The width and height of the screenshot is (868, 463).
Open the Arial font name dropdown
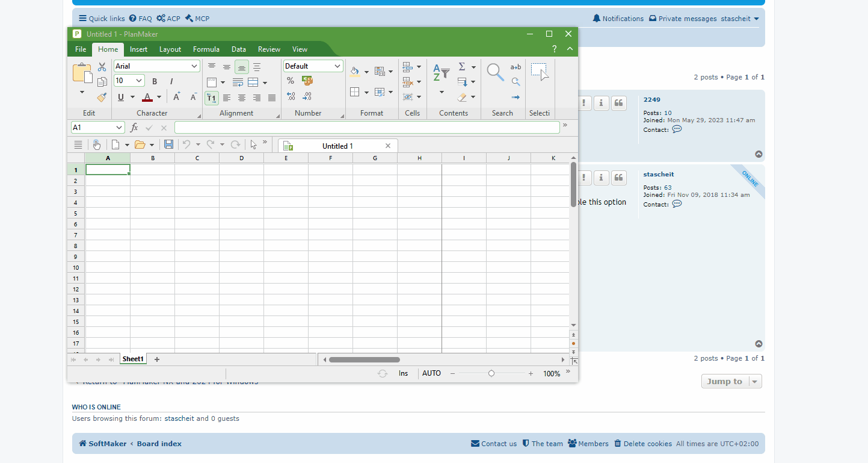coord(194,66)
